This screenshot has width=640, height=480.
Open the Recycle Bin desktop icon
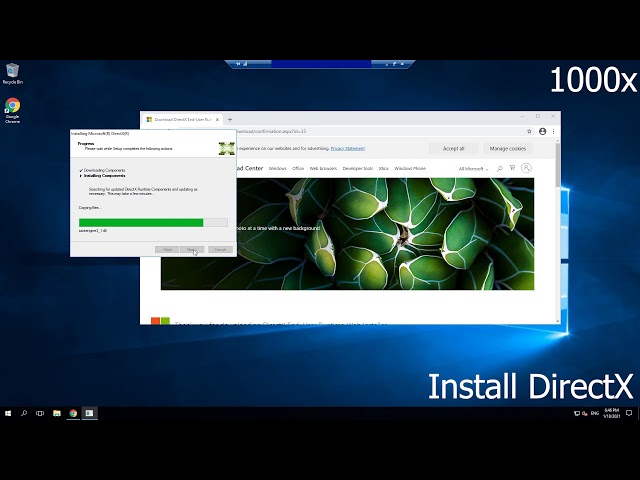pyautogui.click(x=13, y=73)
